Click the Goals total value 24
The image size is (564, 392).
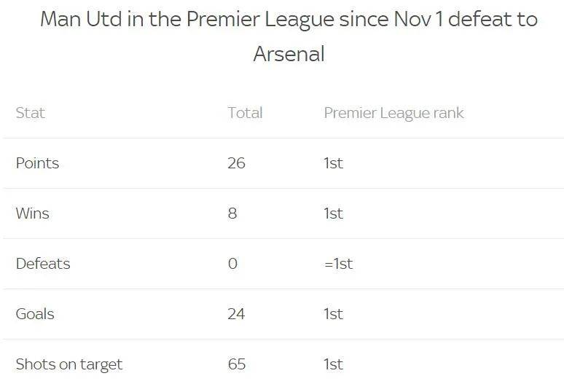[236, 314]
